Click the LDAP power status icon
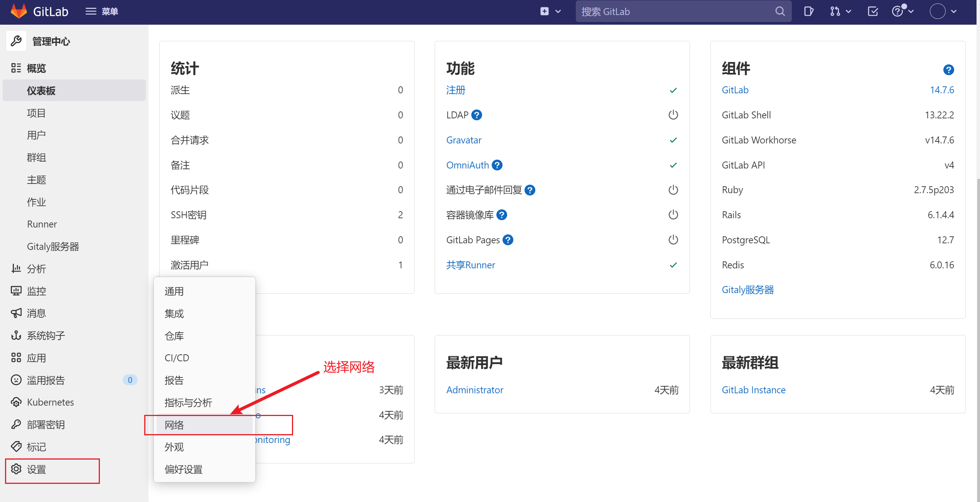The image size is (980, 502). pos(673,115)
